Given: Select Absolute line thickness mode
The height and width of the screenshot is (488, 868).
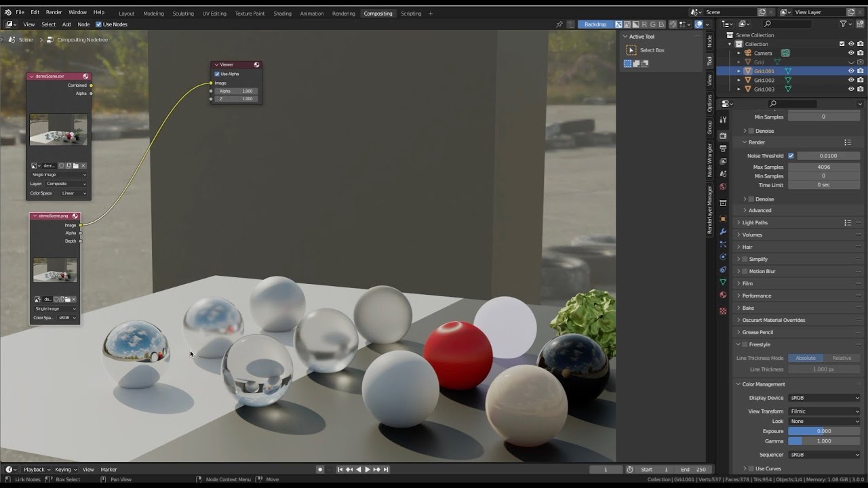Looking at the screenshot, I should tap(806, 359).
